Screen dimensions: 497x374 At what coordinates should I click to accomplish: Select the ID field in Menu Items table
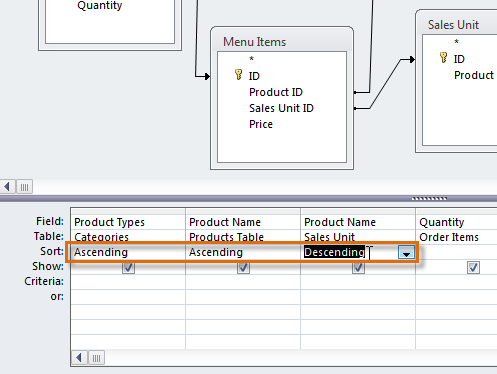pyautogui.click(x=254, y=76)
